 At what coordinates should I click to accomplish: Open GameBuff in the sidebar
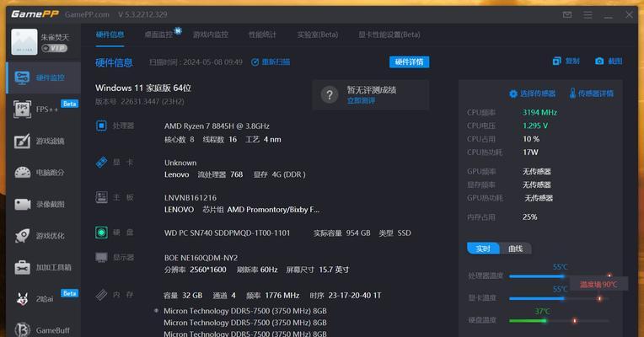pyautogui.click(x=44, y=330)
